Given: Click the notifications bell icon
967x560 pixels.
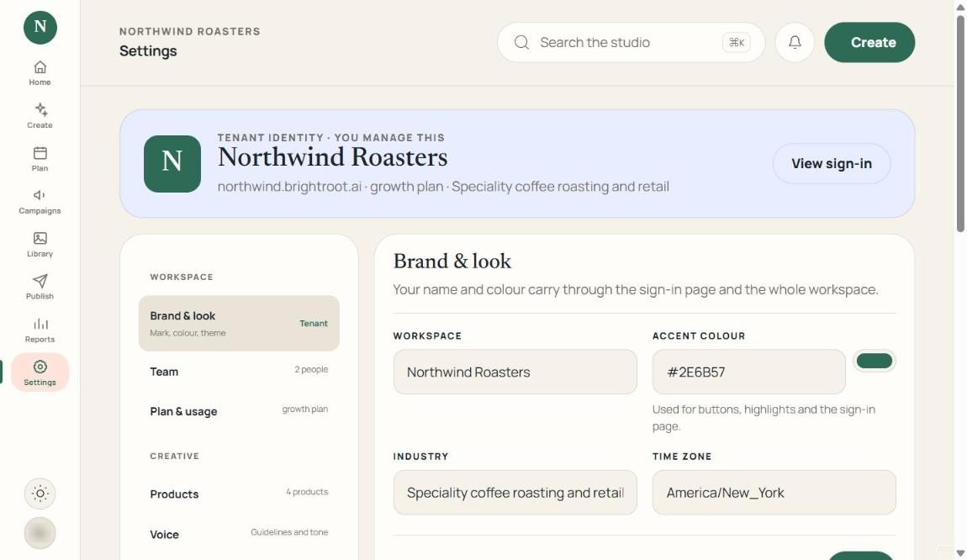Looking at the screenshot, I should (795, 42).
